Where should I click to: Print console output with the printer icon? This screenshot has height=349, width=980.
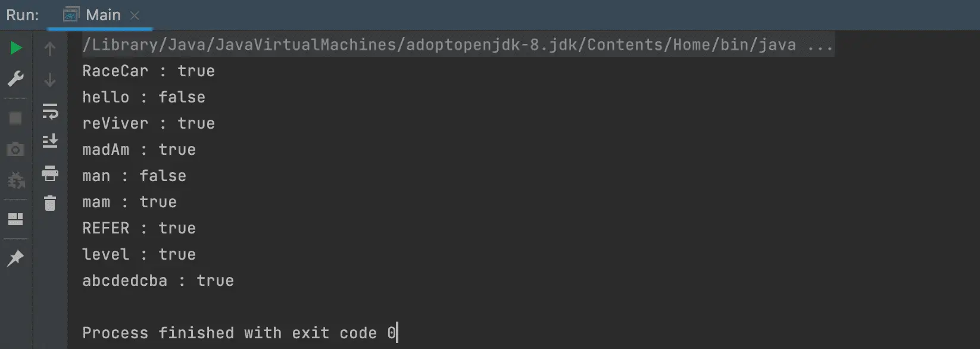50,173
